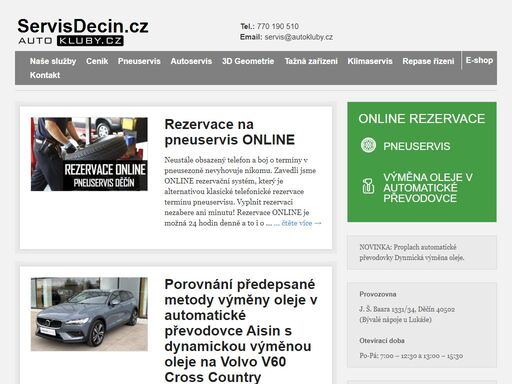Open the Rezervace Online Pneuservis Děčín thumbnail

[x=89, y=154]
